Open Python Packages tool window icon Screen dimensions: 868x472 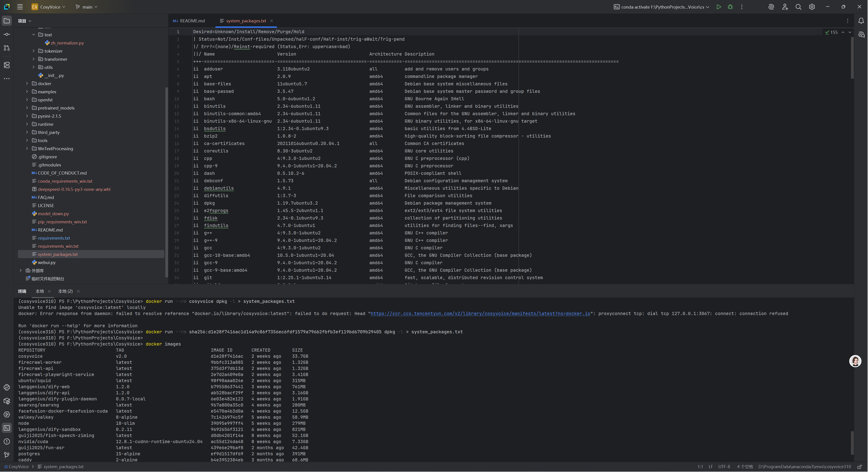click(x=7, y=401)
